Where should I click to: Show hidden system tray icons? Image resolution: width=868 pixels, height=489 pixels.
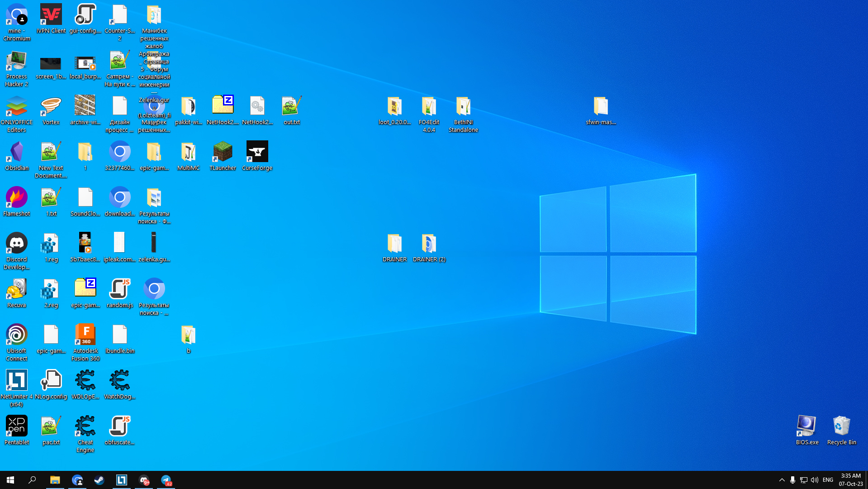pos(782,480)
